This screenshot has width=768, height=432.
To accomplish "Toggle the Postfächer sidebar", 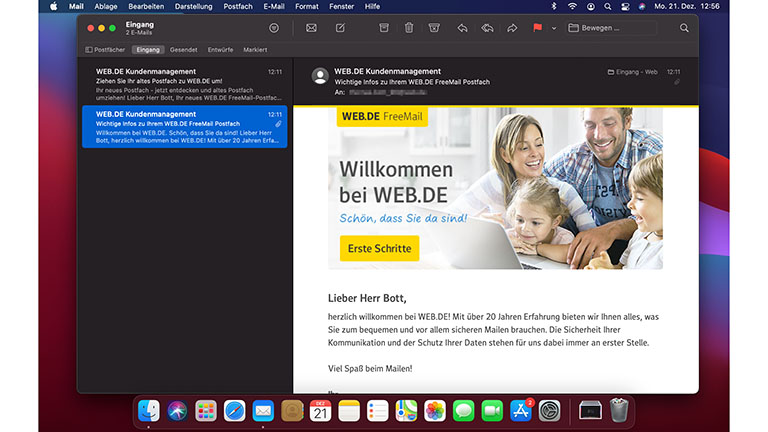I will click(104, 49).
